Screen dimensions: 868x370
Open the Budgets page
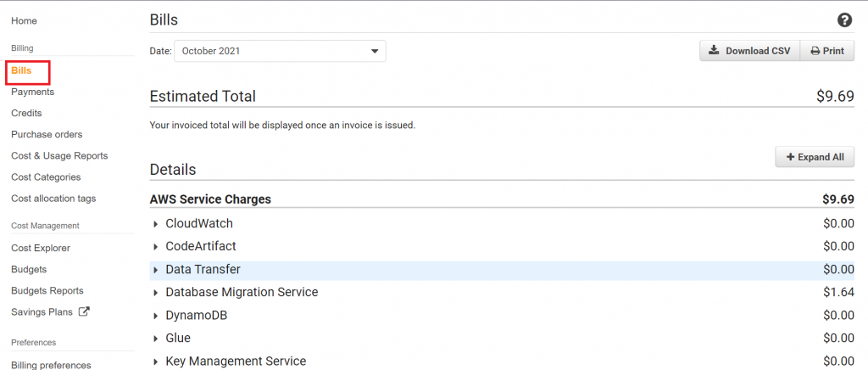(29, 269)
